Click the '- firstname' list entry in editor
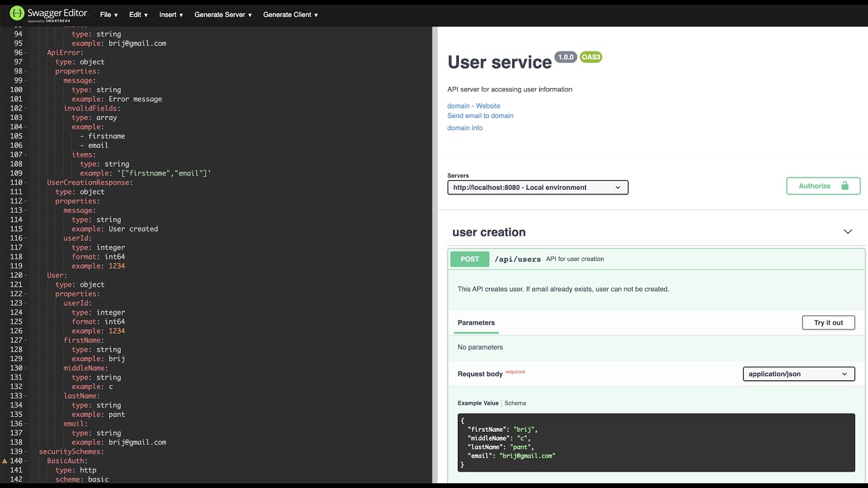The image size is (868, 488). 102,136
